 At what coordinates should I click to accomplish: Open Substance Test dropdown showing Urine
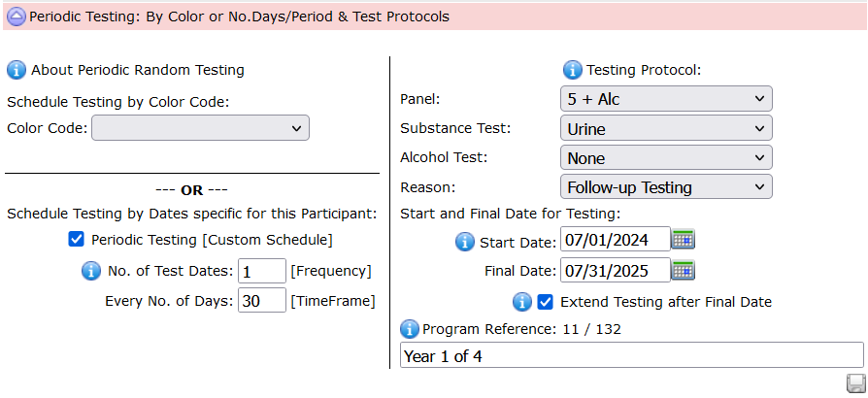tap(666, 128)
